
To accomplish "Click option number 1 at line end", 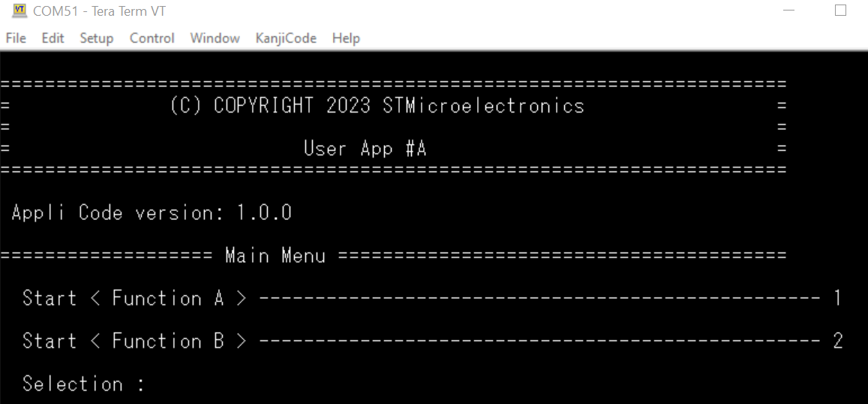I will coord(838,299).
